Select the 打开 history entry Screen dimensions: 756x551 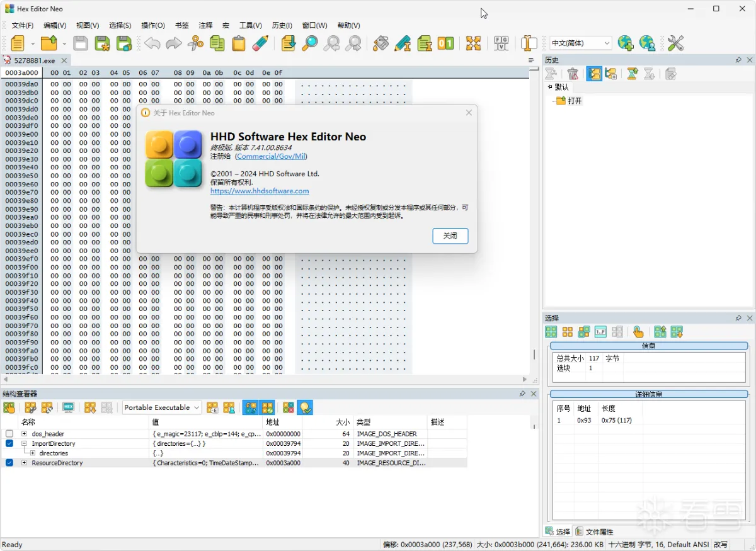tap(575, 101)
